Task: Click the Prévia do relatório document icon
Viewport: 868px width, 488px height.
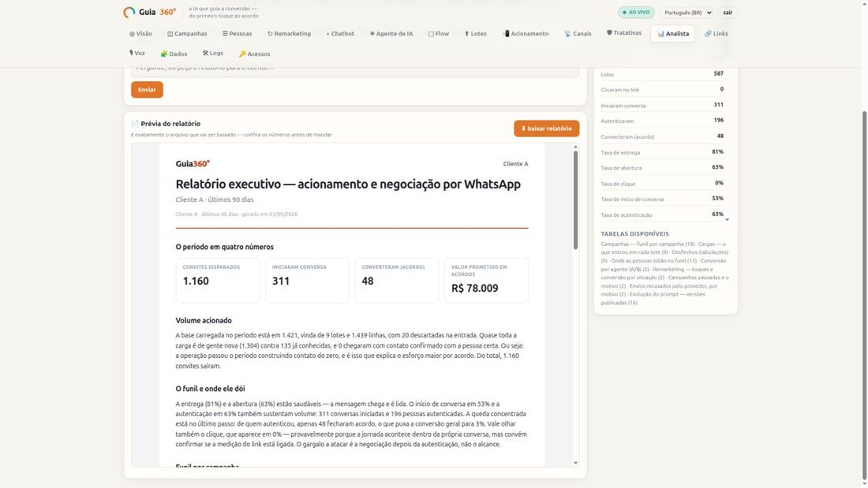Action: click(x=135, y=124)
